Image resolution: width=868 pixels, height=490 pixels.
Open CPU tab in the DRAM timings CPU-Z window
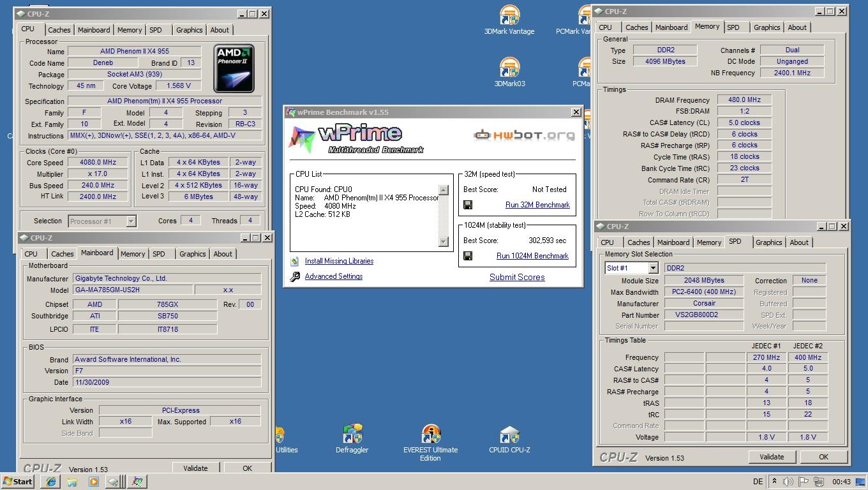606,27
